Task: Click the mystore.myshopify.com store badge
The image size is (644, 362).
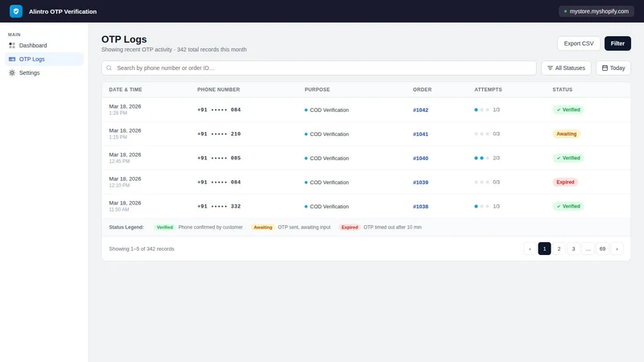Action: tap(596, 11)
